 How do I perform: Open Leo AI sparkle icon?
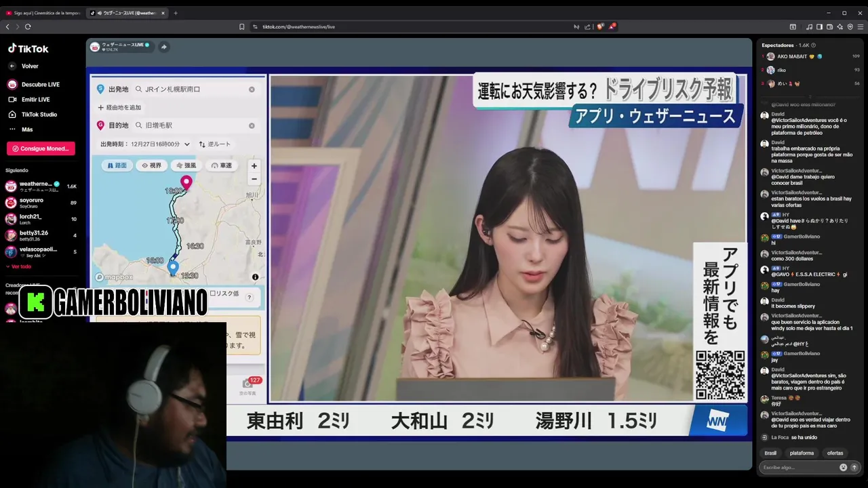click(840, 26)
